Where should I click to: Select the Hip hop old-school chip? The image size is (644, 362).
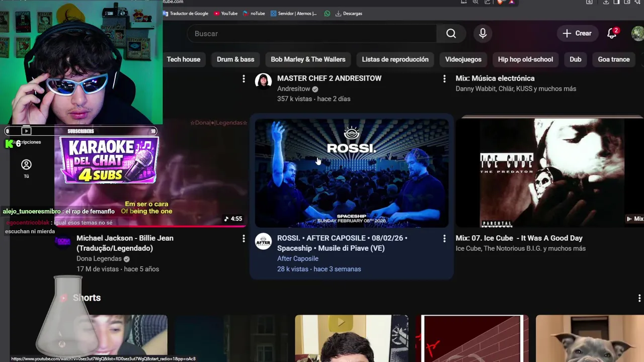tap(525, 59)
